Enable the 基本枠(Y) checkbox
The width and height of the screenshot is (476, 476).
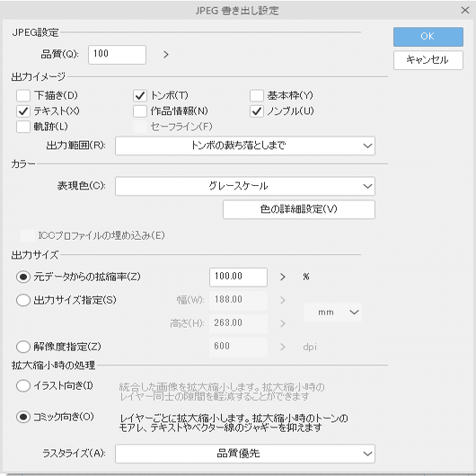(257, 95)
